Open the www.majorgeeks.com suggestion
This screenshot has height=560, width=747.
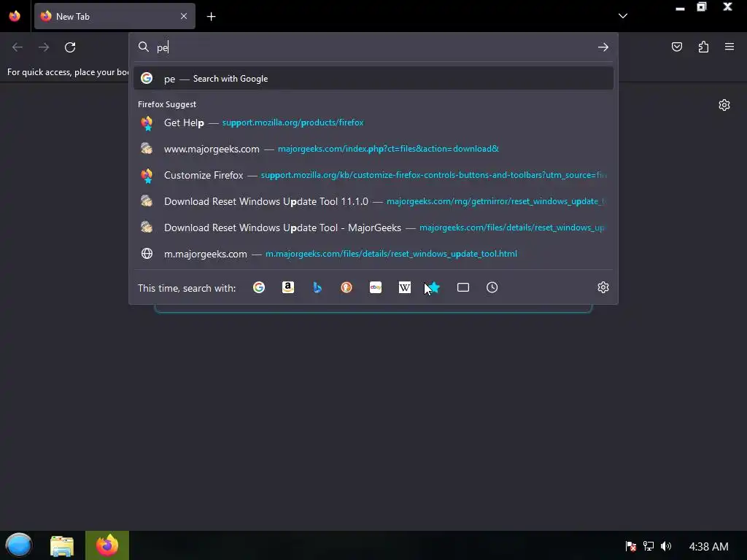(x=373, y=149)
